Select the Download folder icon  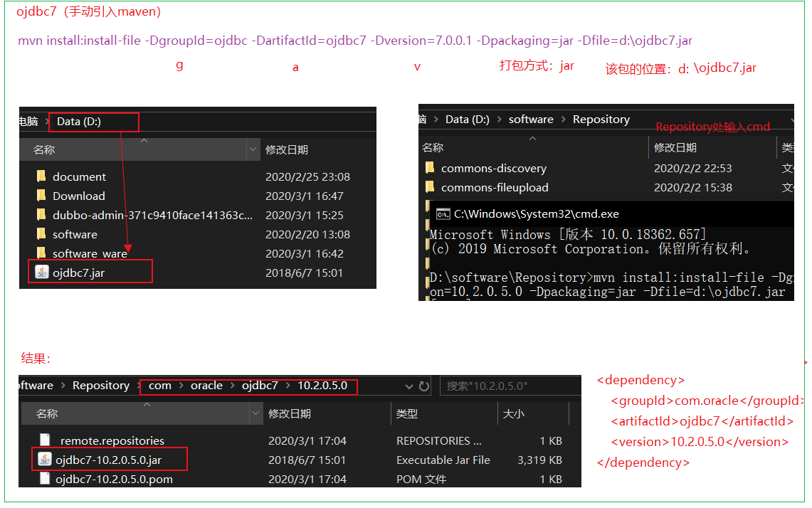click(x=41, y=196)
